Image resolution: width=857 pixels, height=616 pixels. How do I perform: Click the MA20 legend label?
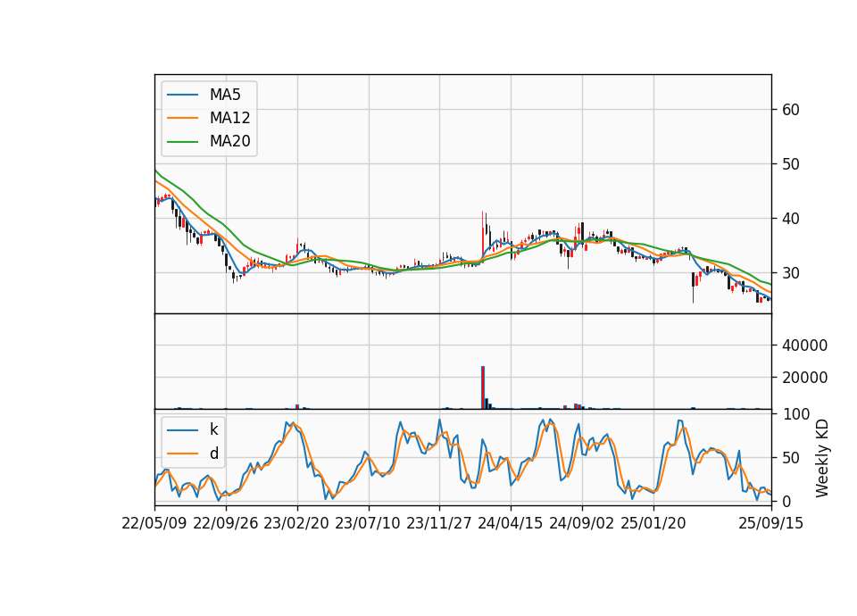(229, 141)
